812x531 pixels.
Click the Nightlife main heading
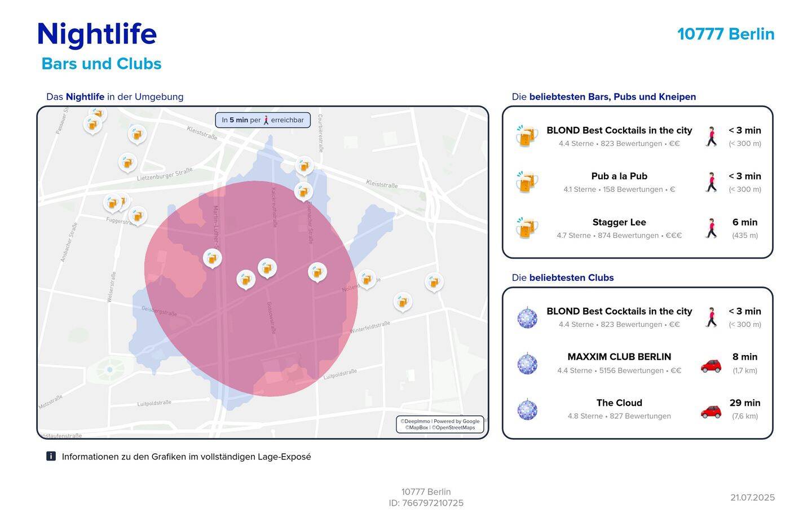97,34
